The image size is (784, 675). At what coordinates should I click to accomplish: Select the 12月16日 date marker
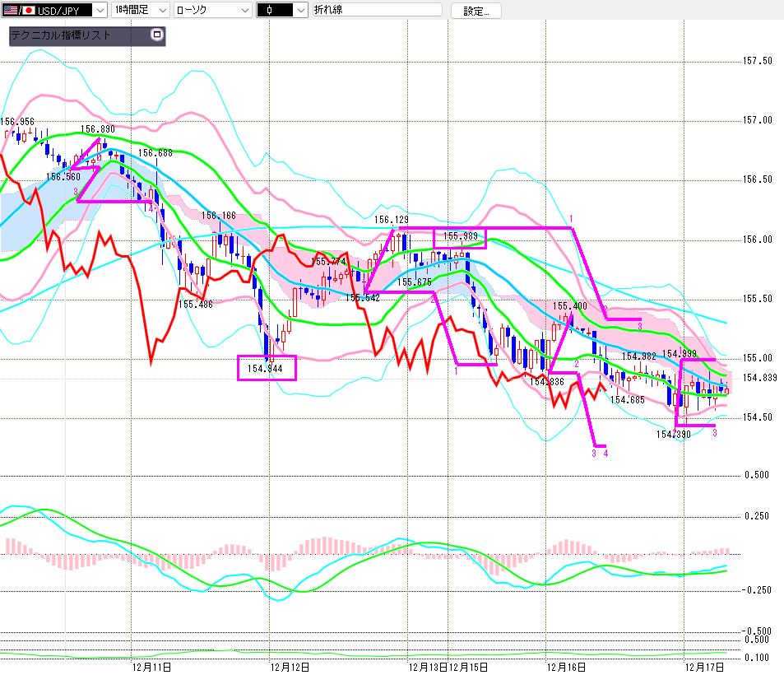[x=565, y=666]
